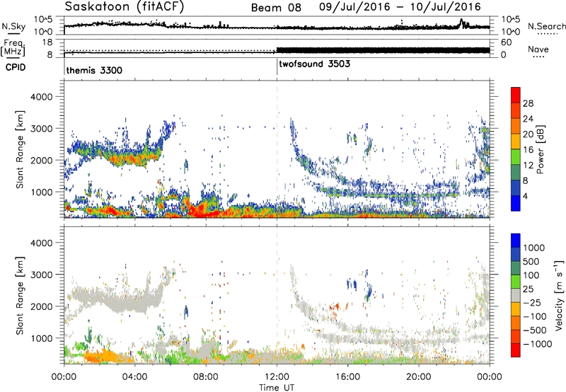Image resolution: width=566 pixels, height=392 pixels.
Task: Click the 'Time UT' axis title
Action: click(277, 388)
